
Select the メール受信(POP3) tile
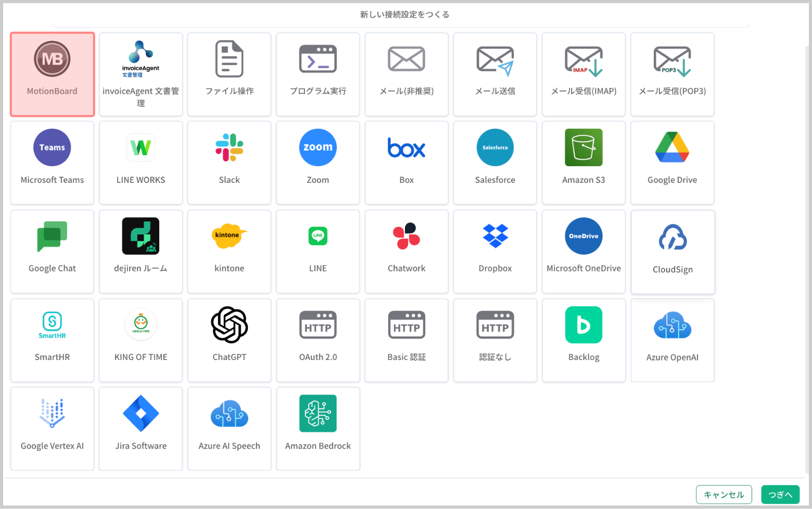tap(673, 75)
